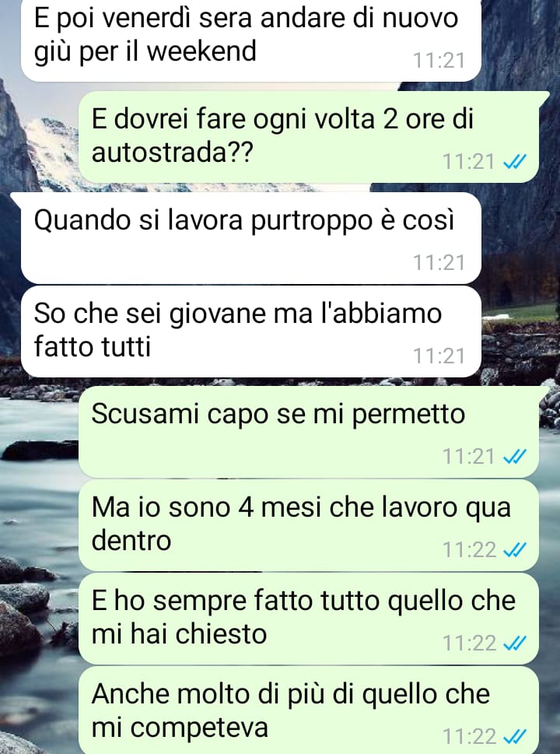This screenshot has height=754, width=560.
Task: Select the 'E poi venerdì sera' received message
Action: 251,40
